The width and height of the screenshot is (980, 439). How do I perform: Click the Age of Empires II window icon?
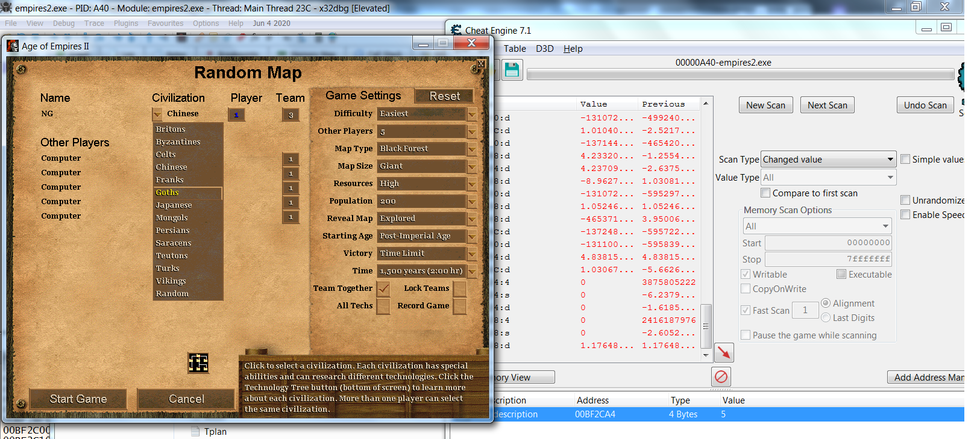point(13,46)
